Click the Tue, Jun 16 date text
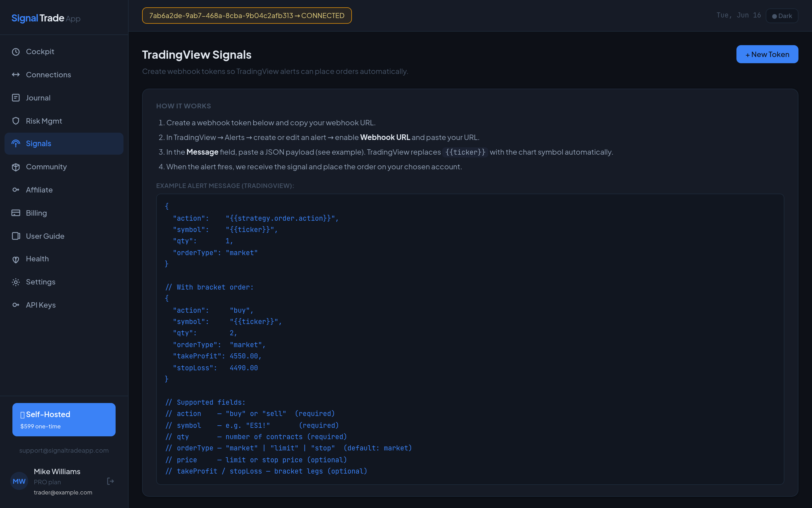Image resolution: width=812 pixels, height=508 pixels. 738,15
